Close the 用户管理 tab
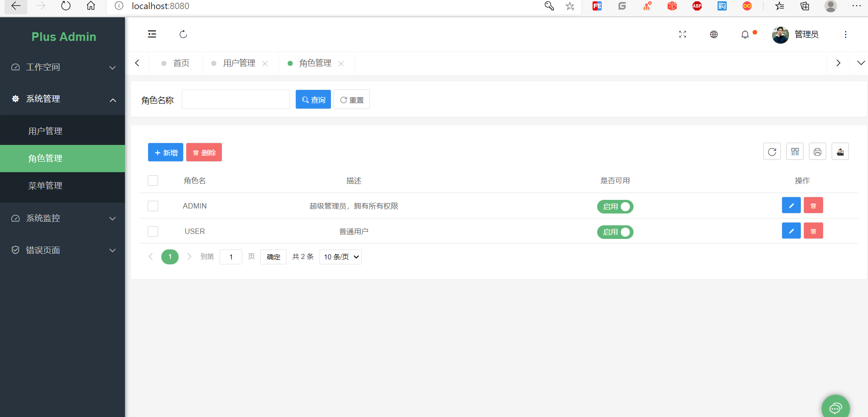This screenshot has width=868, height=417. click(x=265, y=64)
